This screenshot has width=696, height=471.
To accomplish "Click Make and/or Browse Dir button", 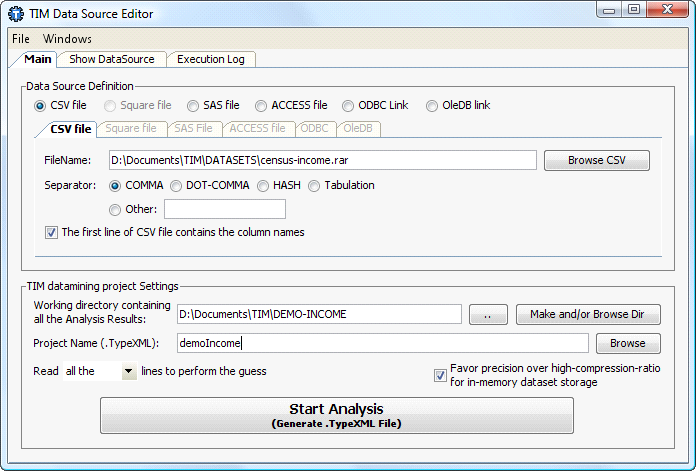I will [588, 314].
